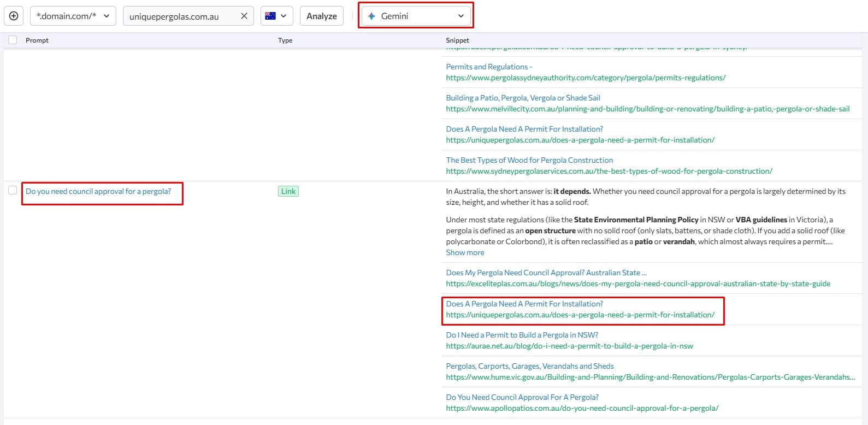868x425 pixels.
Task: Open 'Do I Need a Permit to Build' link
Action: click(x=522, y=335)
